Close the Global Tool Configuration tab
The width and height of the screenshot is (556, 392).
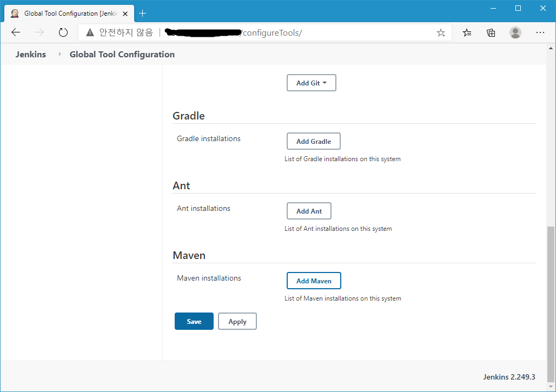click(x=125, y=14)
